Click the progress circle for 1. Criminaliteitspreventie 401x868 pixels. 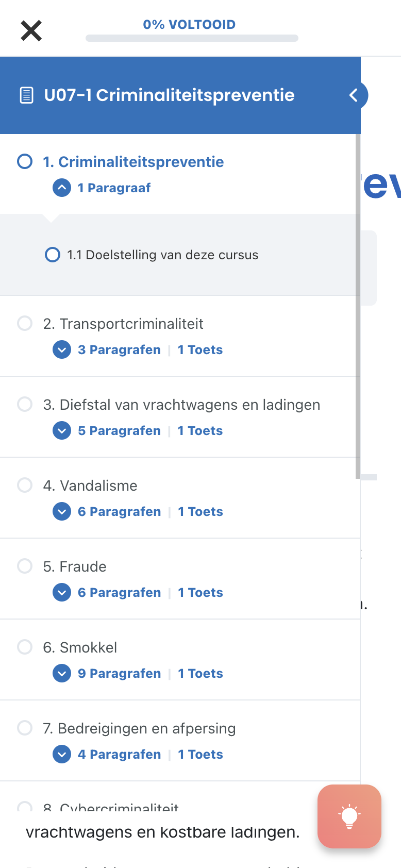(25, 161)
